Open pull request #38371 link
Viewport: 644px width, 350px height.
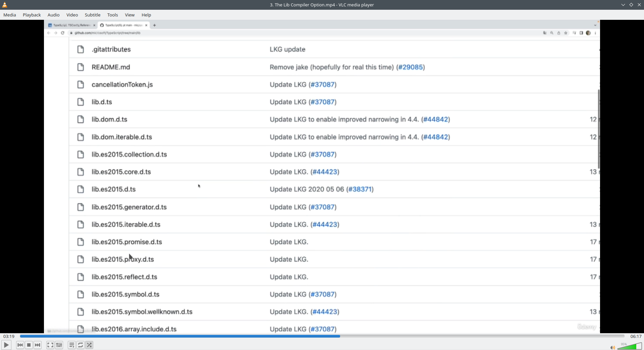[361, 189]
